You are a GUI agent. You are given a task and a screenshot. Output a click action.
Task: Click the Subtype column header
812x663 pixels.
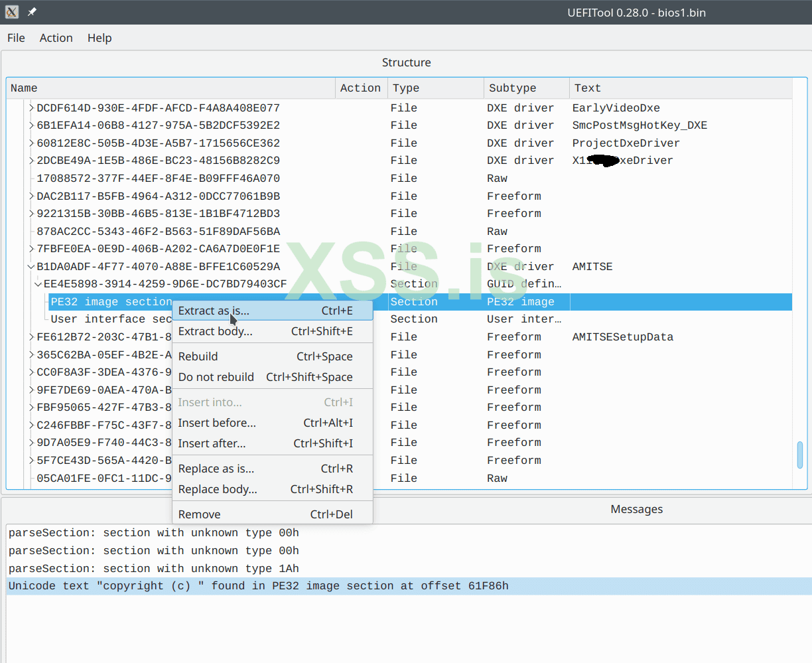tap(527, 88)
